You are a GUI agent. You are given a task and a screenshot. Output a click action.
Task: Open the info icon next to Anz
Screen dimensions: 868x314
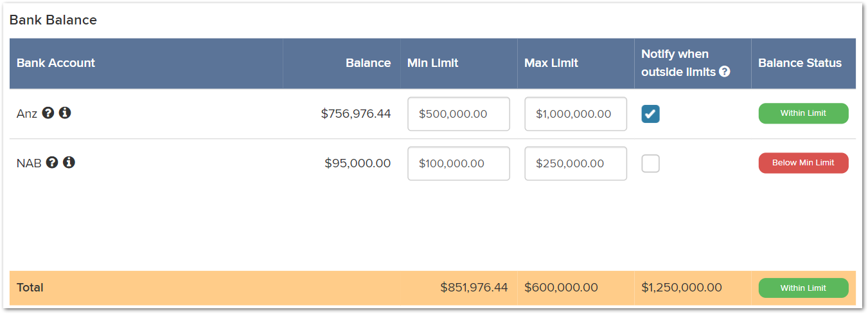pyautogui.click(x=65, y=113)
